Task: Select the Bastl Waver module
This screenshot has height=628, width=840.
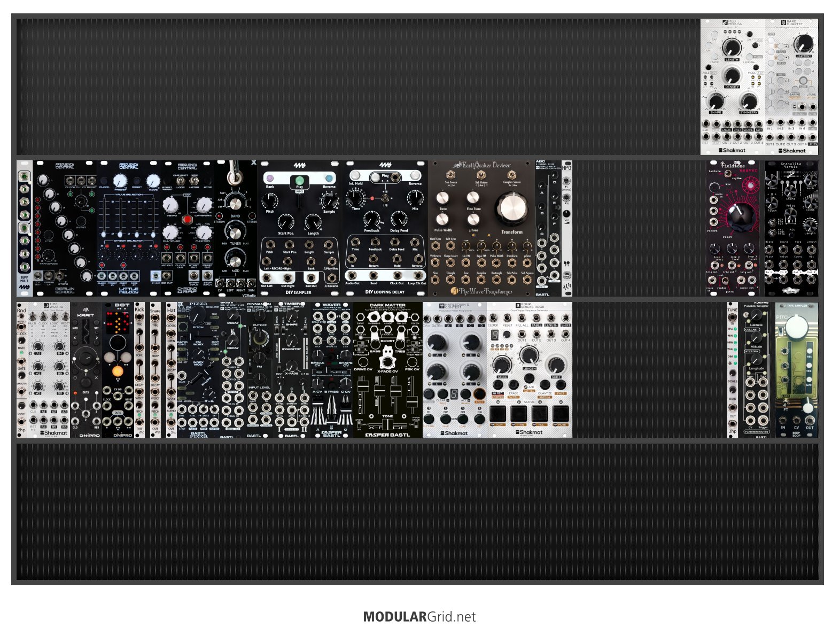Action: [332, 370]
